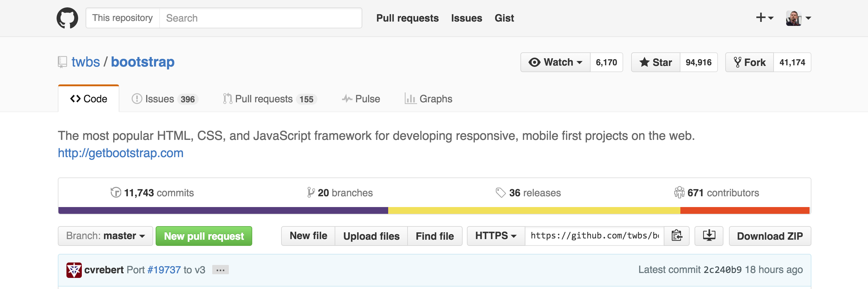The width and height of the screenshot is (868, 289).
Task: Click the Find file button
Action: [435, 236]
